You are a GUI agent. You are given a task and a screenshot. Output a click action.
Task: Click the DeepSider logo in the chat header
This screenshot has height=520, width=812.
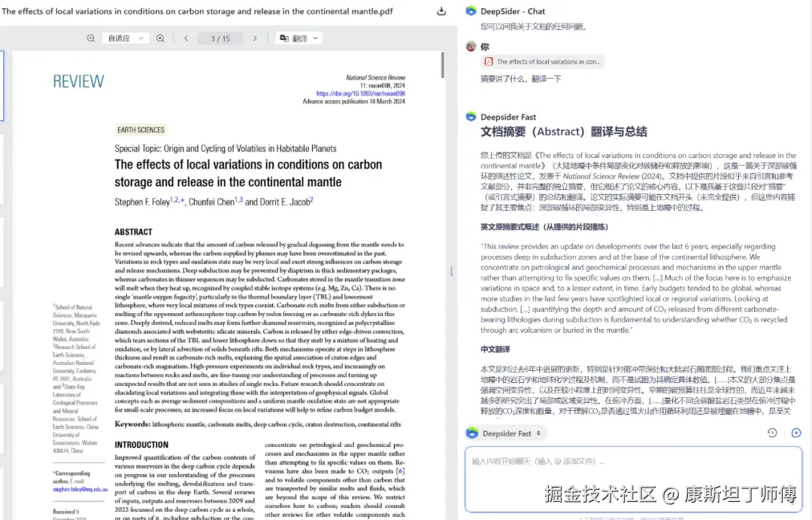pyautogui.click(x=471, y=11)
